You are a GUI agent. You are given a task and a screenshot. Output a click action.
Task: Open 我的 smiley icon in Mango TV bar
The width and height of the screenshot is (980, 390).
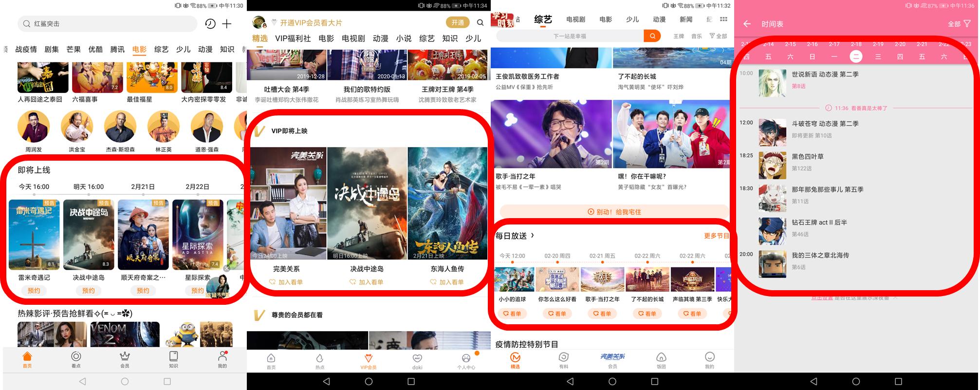pyautogui.click(x=710, y=360)
